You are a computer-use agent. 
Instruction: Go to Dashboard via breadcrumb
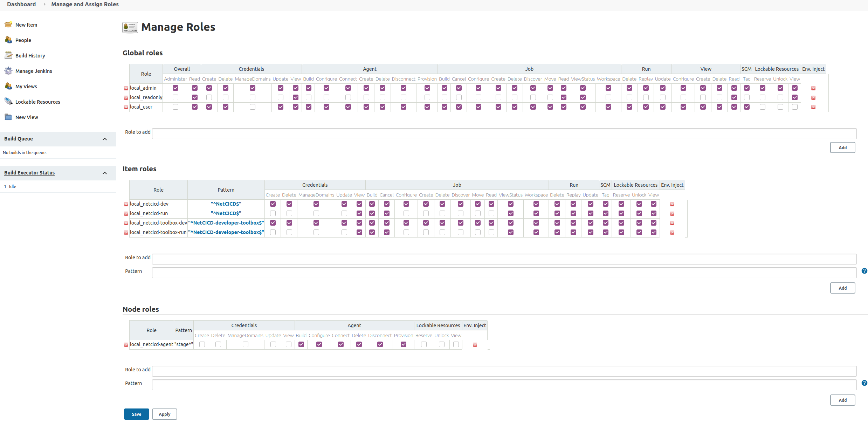click(x=21, y=4)
